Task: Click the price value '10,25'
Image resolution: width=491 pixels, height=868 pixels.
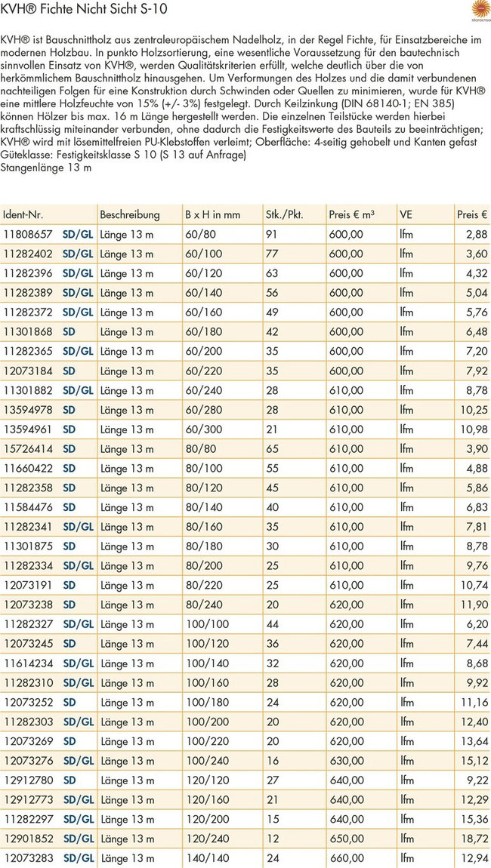Action: [474, 410]
